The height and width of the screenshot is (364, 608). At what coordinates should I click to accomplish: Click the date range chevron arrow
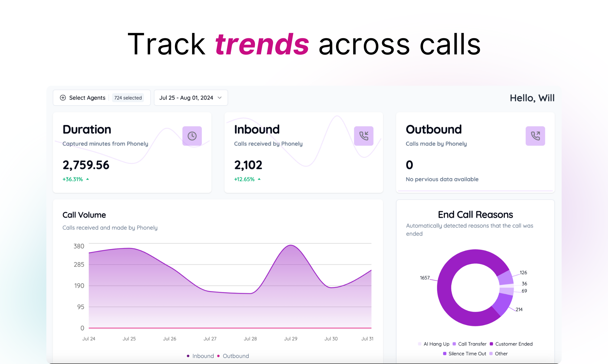click(220, 98)
